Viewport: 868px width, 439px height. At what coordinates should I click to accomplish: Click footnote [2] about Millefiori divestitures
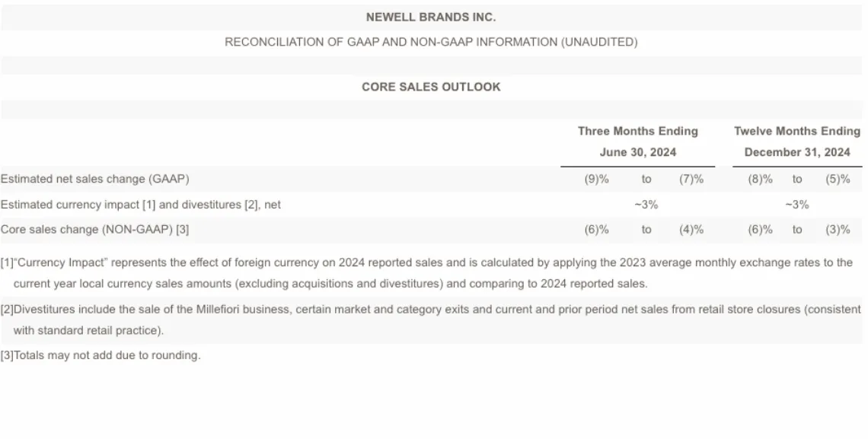point(431,320)
